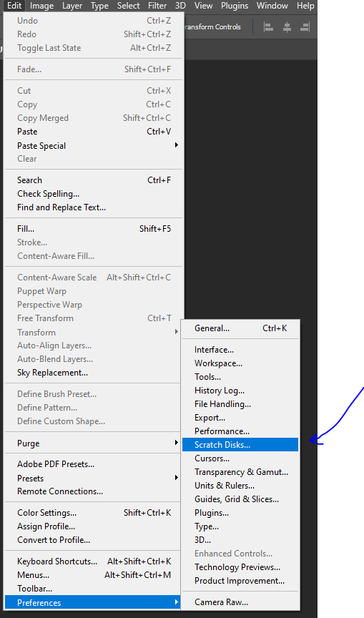Expand the Presets submenu arrow
The width and height of the screenshot is (364, 618).
pyautogui.click(x=177, y=478)
